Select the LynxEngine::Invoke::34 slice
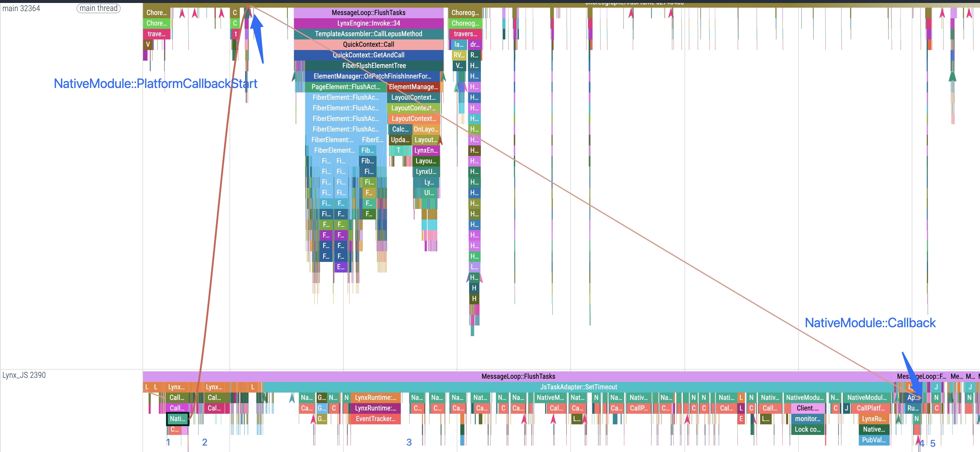This screenshot has height=452, width=980. pos(368,23)
